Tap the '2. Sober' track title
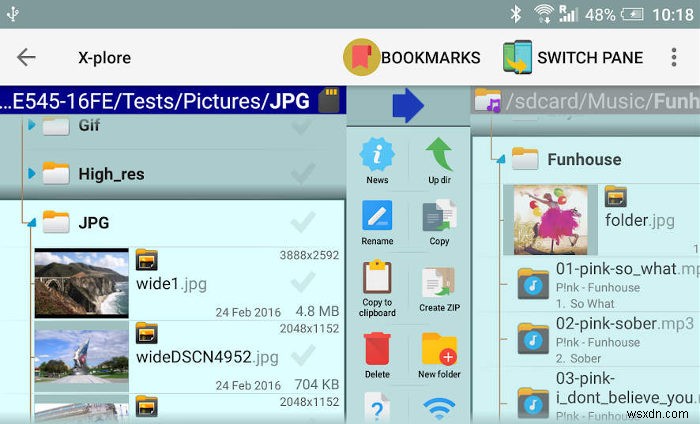 pyautogui.click(x=579, y=358)
